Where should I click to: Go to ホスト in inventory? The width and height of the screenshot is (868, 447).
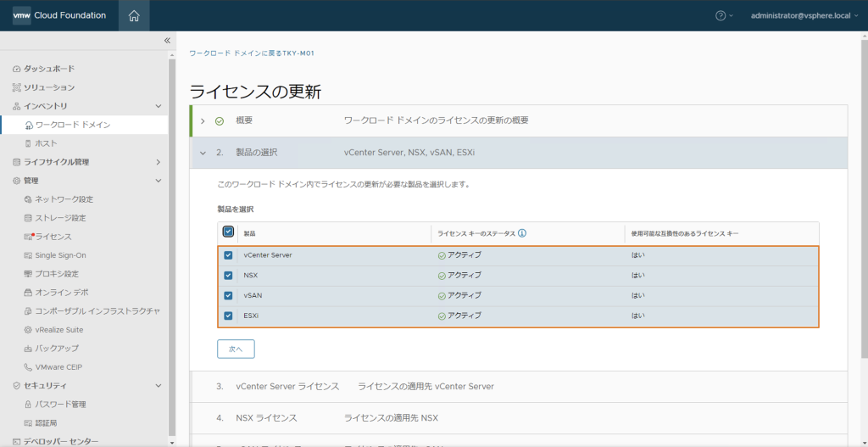(46, 143)
